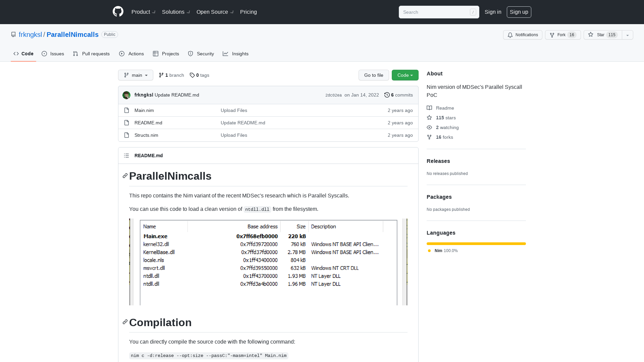Switch to the Code tab
Image resolution: width=644 pixels, height=362 pixels.
(x=23, y=54)
